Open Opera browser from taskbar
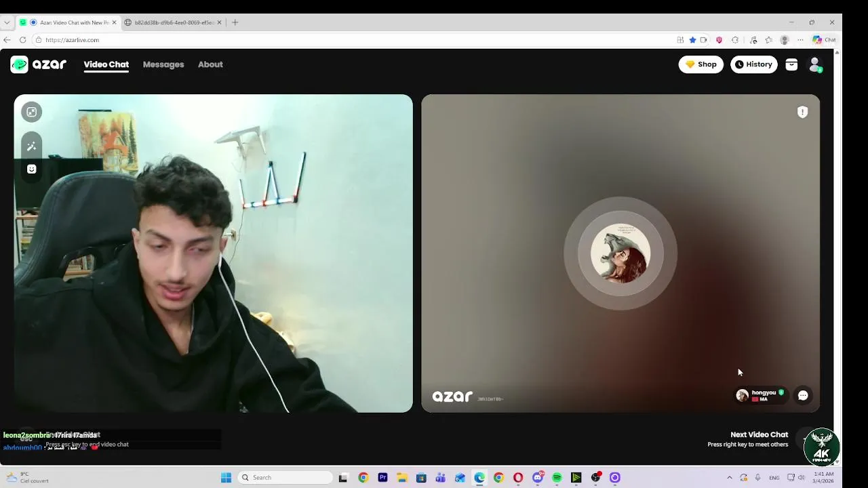868x488 pixels. tap(518, 478)
